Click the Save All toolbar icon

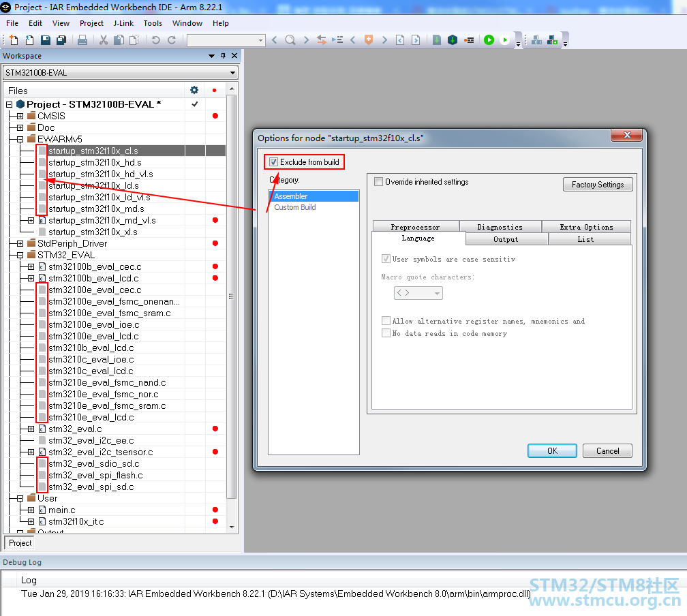[x=61, y=40]
